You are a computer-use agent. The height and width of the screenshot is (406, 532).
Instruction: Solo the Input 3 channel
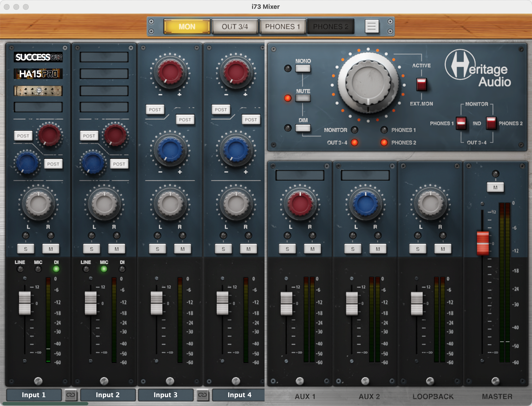158,249
